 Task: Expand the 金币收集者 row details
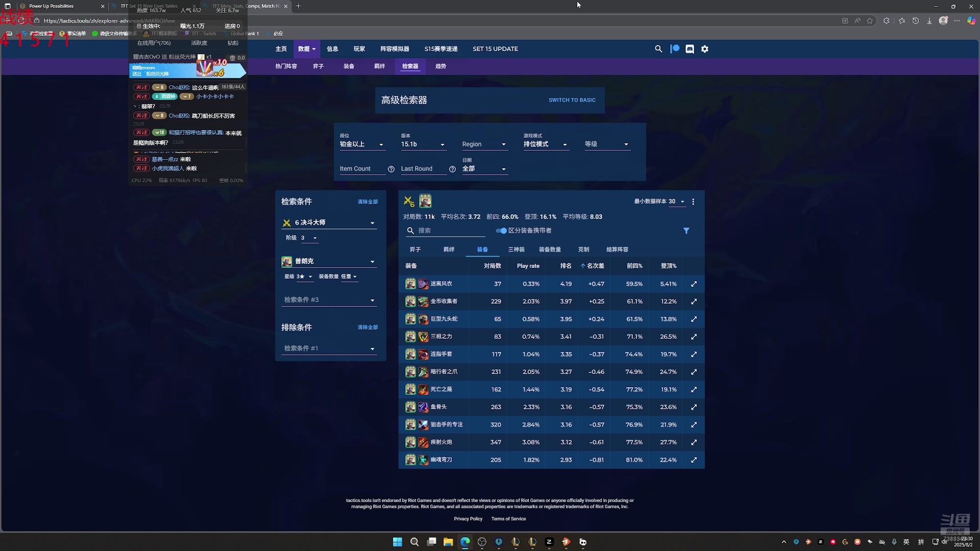pos(694,302)
